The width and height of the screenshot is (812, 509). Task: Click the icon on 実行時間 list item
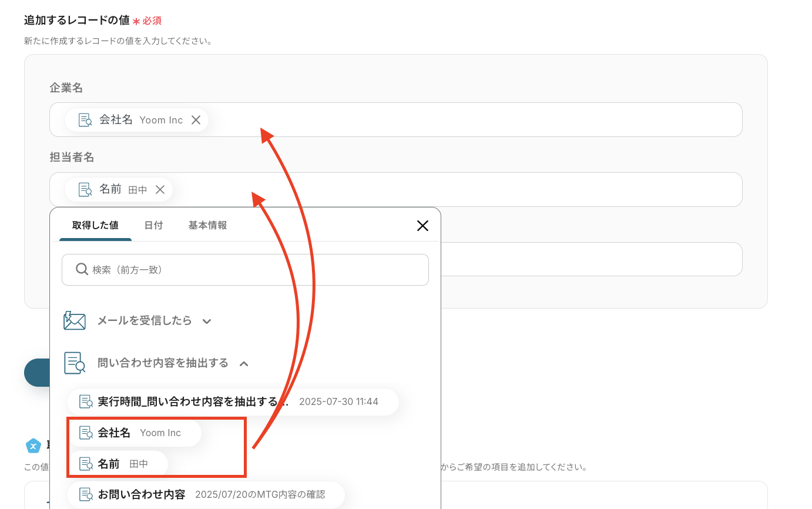tap(86, 402)
